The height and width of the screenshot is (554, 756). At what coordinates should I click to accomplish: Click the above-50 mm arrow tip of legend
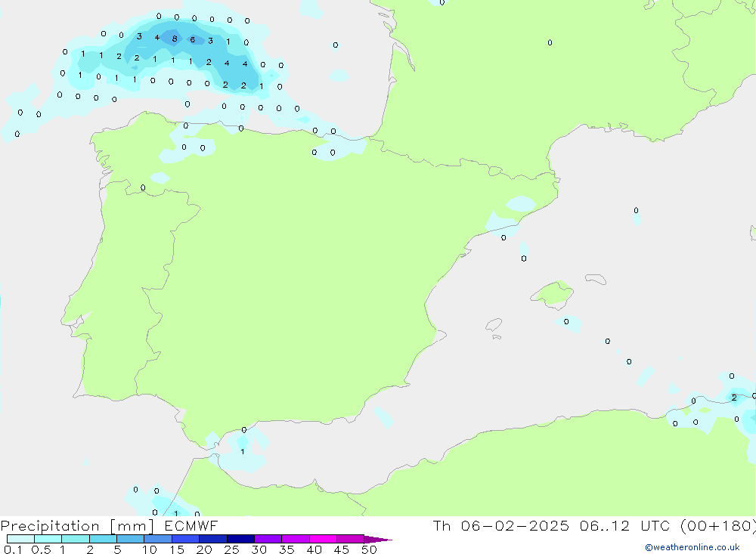click(378, 539)
